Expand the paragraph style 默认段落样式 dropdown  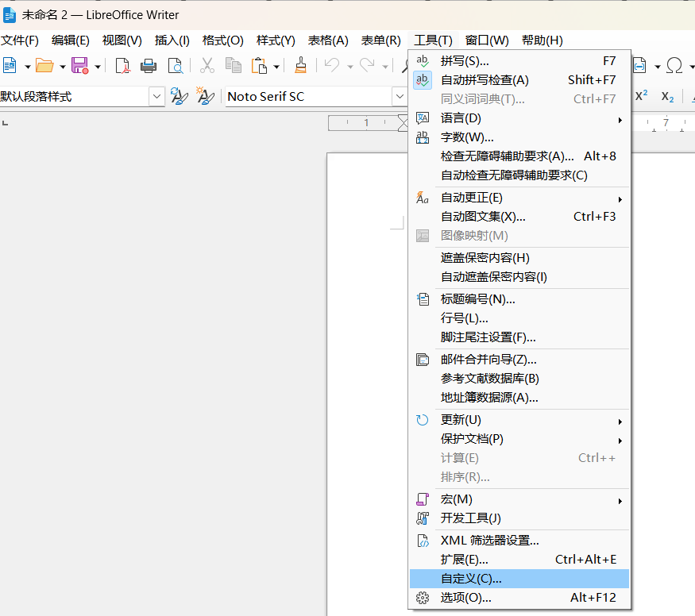(x=156, y=96)
